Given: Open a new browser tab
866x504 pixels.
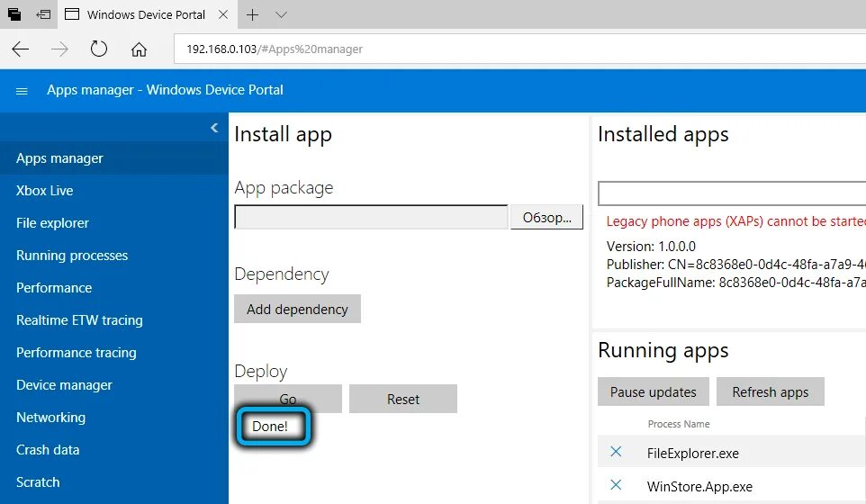Looking at the screenshot, I should click(x=253, y=15).
